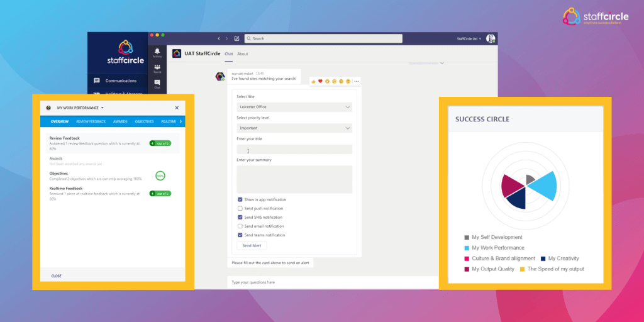Click the scp-uat-msbot avatar
This screenshot has width=644, height=322.
pos(221,76)
